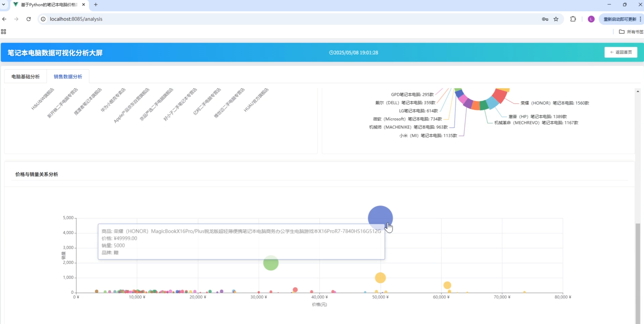Screen dimensions: 644x324
Task: Reload the page with refresh icon
Action: point(28,19)
